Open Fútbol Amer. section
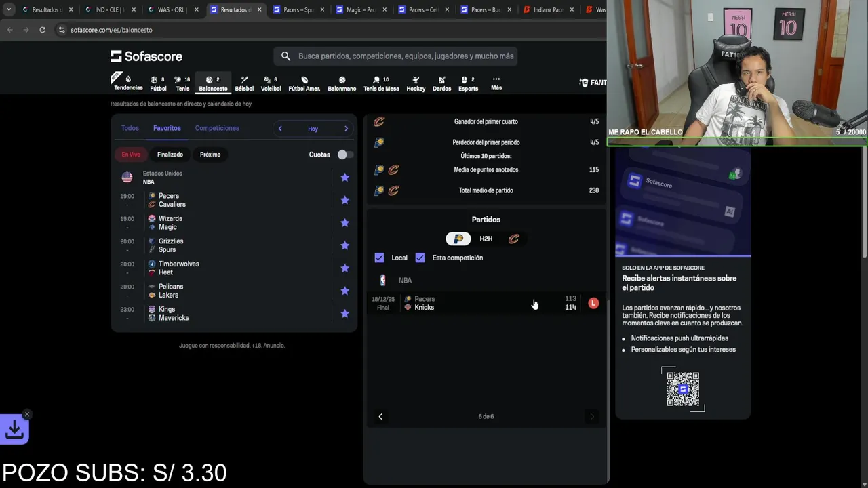This screenshot has height=488, width=868. tap(304, 83)
